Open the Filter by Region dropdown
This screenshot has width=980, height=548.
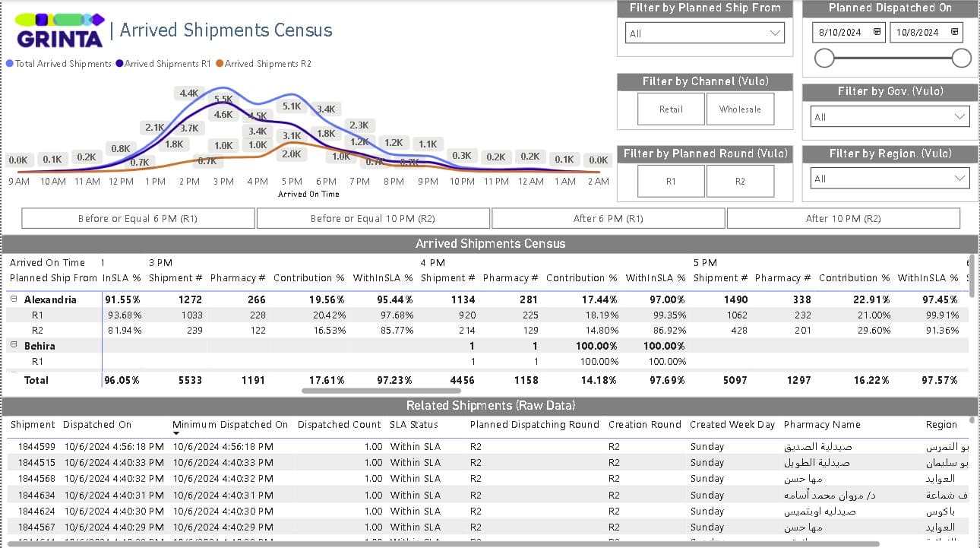pyautogui.click(x=890, y=179)
